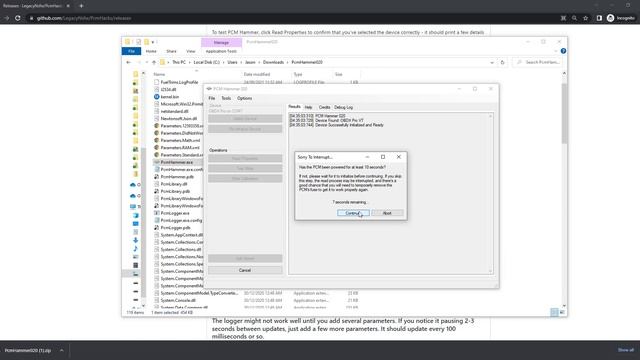Select PcmLibrary.dll file
Viewport: 640px width, 360px height.
tap(174, 184)
